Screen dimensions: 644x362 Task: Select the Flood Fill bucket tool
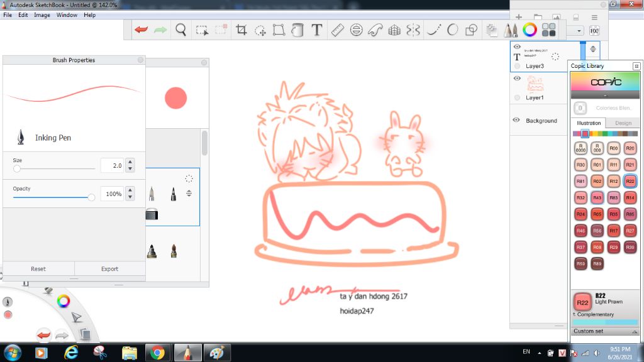click(x=297, y=30)
